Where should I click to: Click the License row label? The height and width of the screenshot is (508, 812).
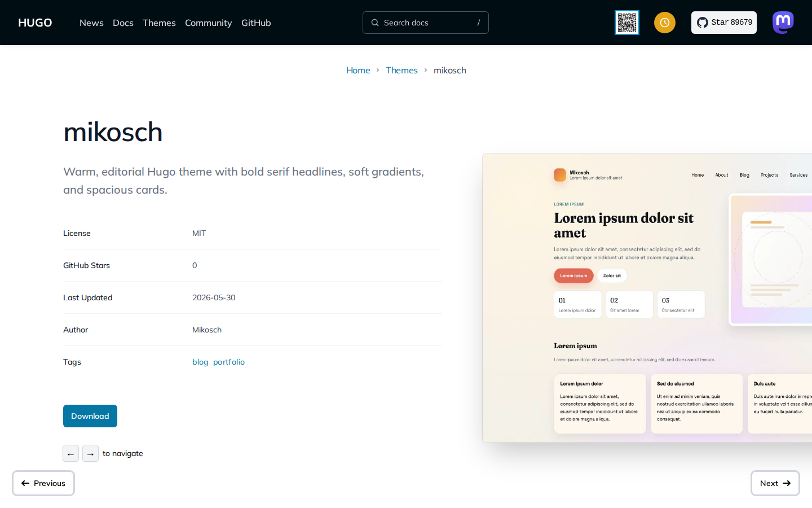(x=77, y=233)
